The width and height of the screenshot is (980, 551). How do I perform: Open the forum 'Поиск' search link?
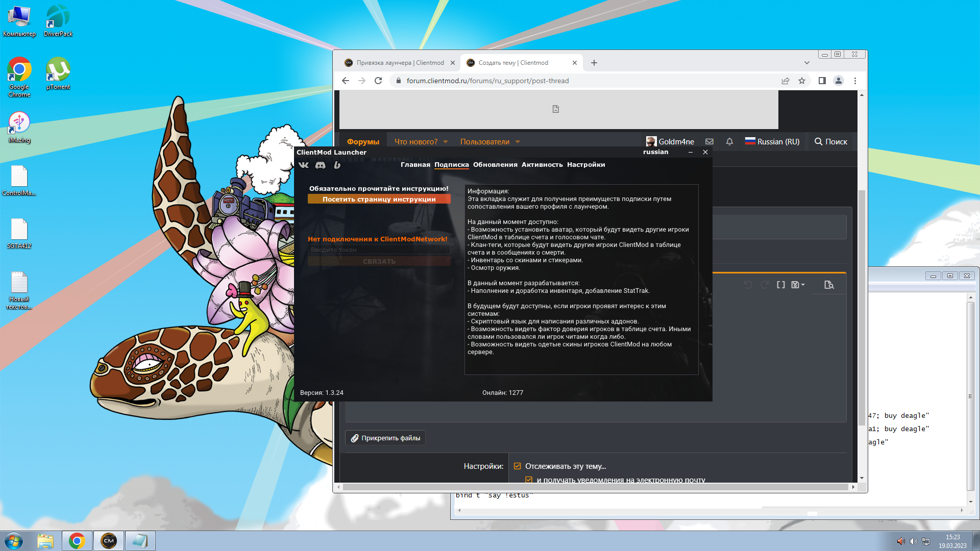tap(831, 142)
